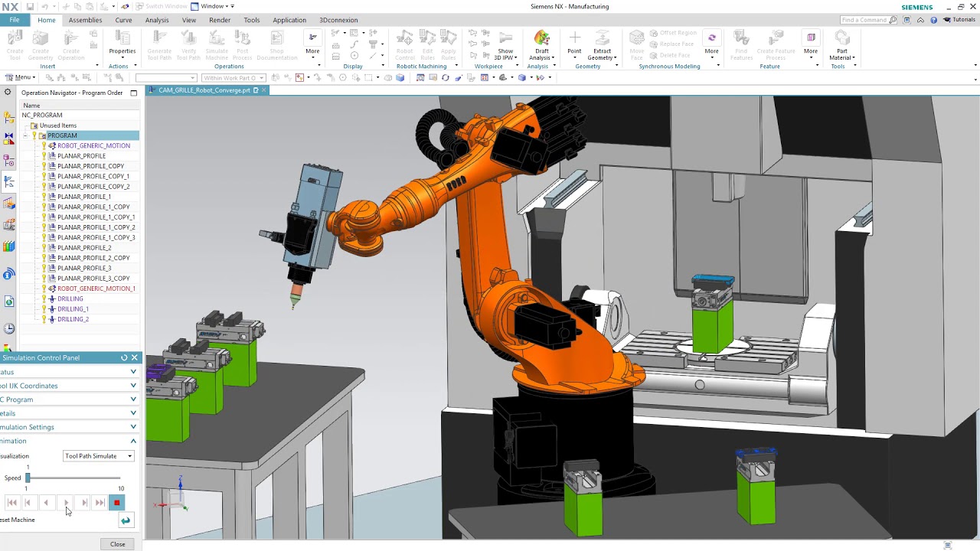Click the Robot Control icon
980x551 pixels.
point(404,45)
